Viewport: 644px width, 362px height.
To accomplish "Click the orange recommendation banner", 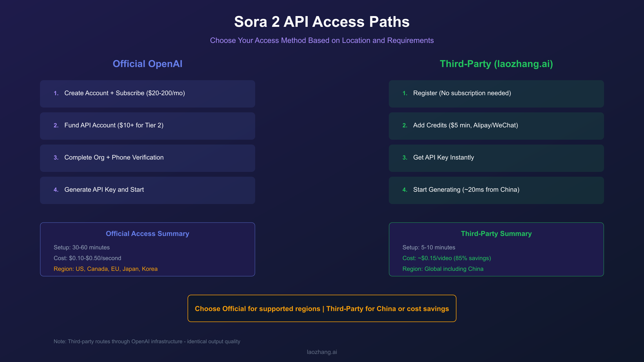I will (x=322, y=308).
